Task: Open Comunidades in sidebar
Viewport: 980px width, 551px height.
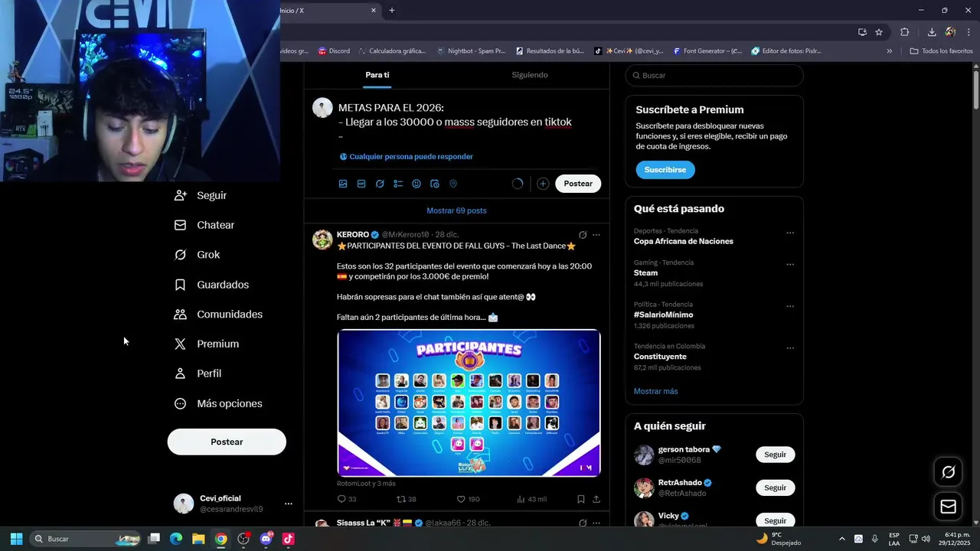Action: tap(219, 315)
